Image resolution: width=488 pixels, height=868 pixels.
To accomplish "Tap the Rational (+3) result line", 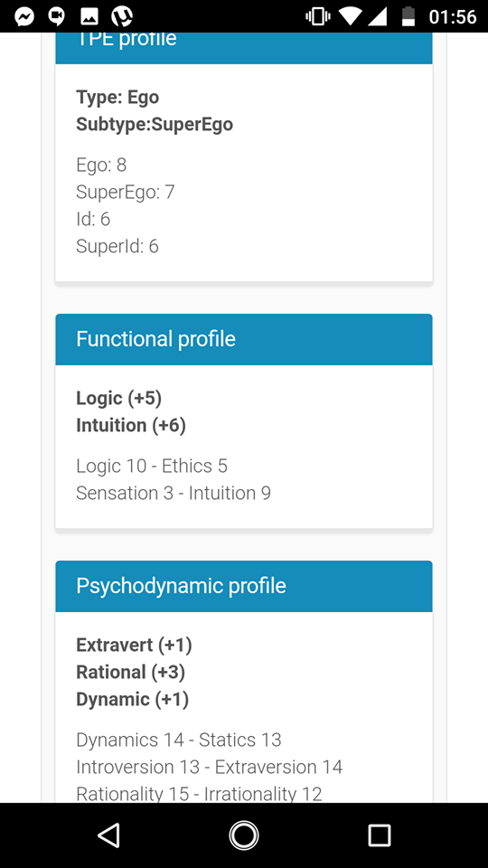I will [130, 673].
